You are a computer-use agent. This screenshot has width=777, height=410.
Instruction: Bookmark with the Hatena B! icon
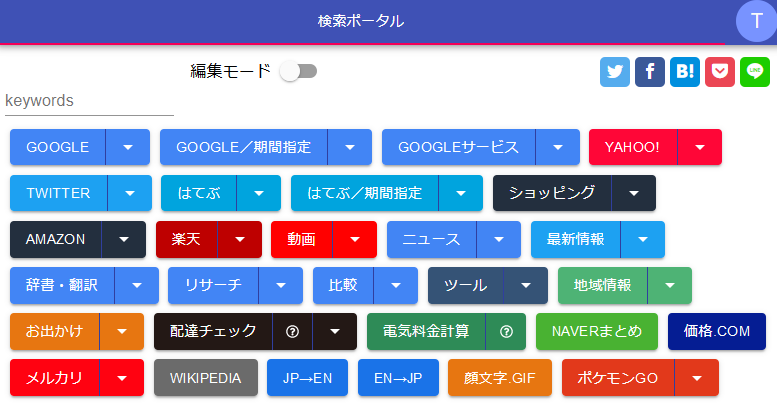tap(685, 72)
